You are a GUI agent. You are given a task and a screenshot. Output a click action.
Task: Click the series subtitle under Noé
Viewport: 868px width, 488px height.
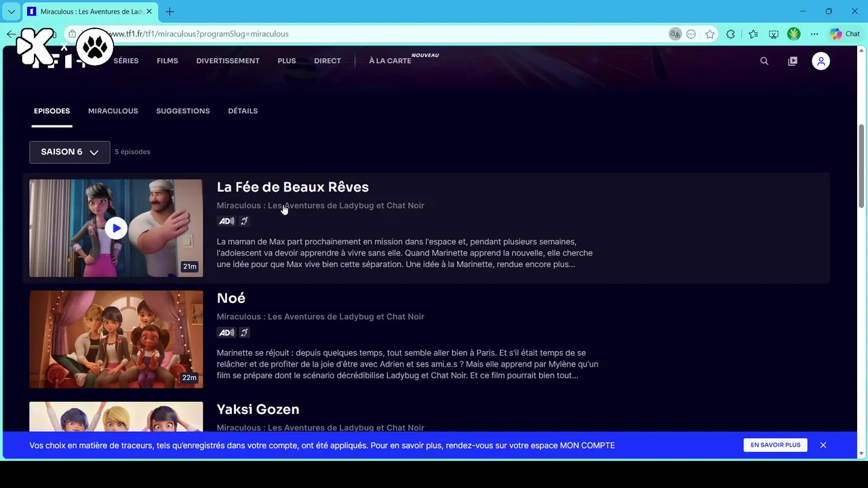pyautogui.click(x=320, y=317)
